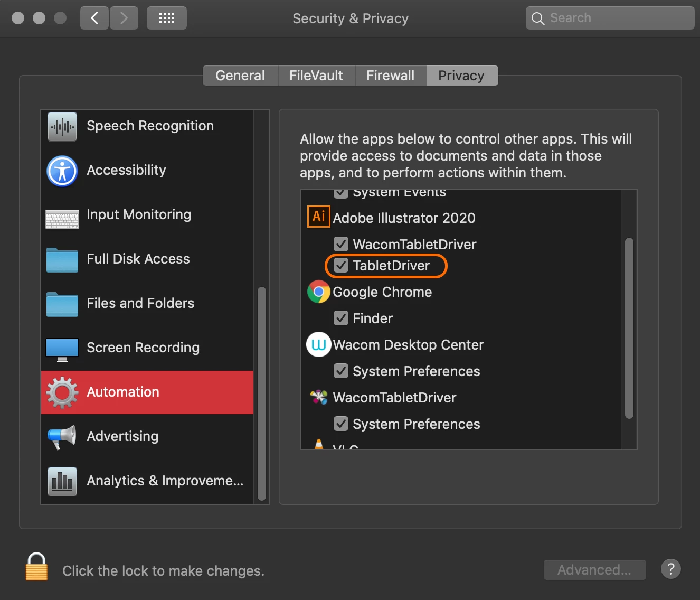Toggle WacomTabletDriver checkbox under Adobe Illustrator
The width and height of the screenshot is (700, 600).
(341, 244)
